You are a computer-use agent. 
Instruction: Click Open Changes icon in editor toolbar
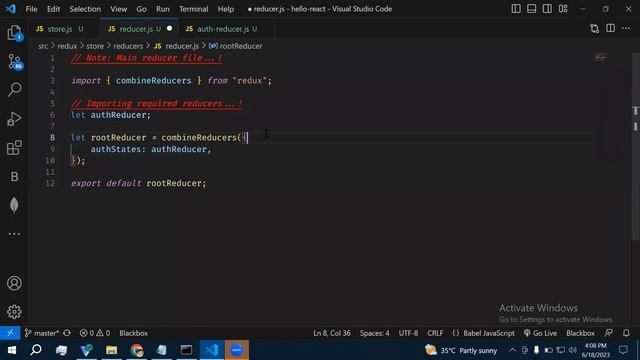click(594, 28)
